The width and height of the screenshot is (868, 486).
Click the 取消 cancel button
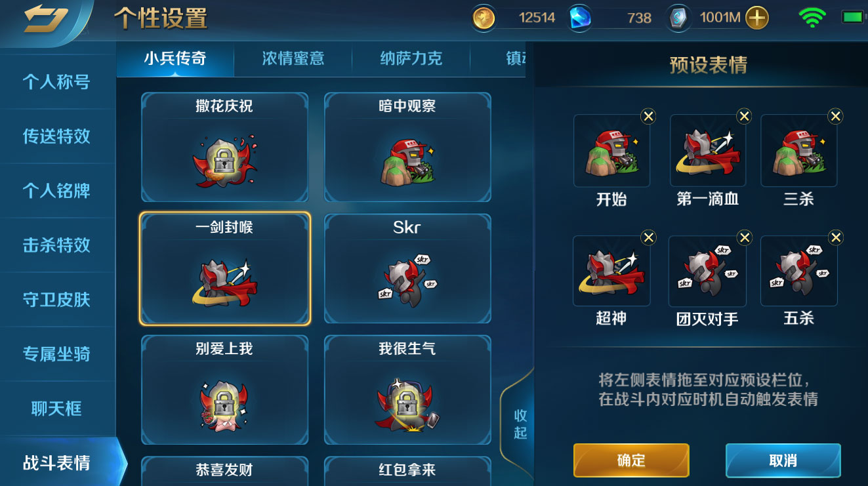[x=783, y=460]
